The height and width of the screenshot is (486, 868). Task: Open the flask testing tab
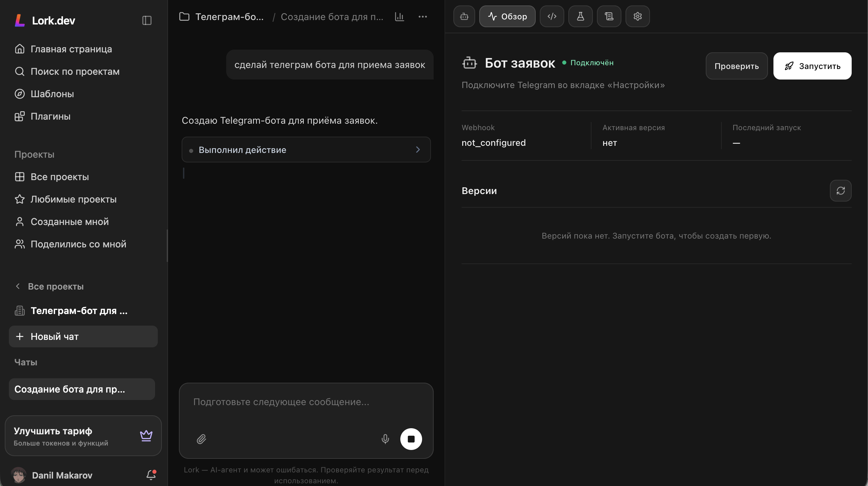(x=581, y=16)
